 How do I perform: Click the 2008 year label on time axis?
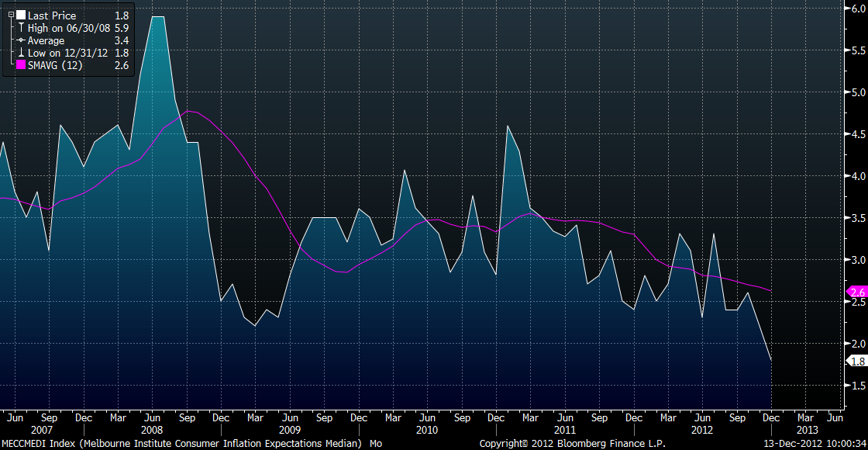[151, 430]
